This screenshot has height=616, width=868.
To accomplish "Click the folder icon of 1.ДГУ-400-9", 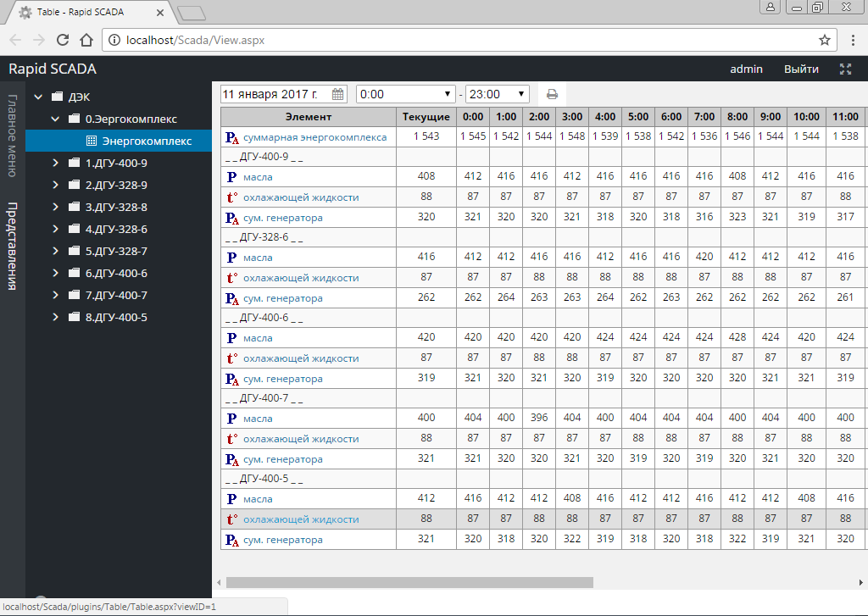I will 75,163.
